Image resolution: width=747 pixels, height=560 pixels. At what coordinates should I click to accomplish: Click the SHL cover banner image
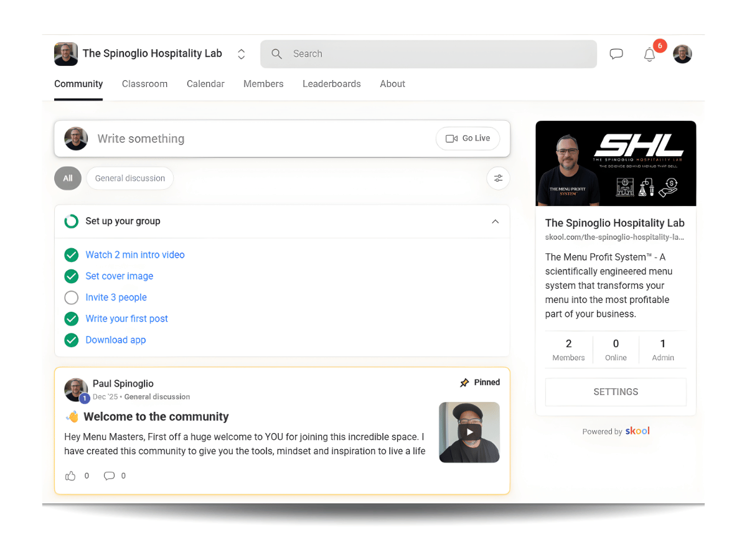click(x=616, y=163)
